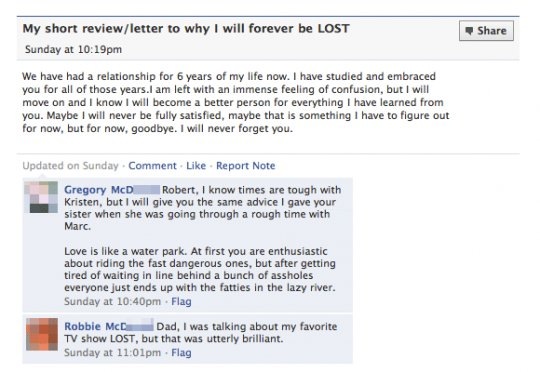This screenshot has height=372, width=540.
Task: Click the Comment link
Action: click(x=152, y=166)
